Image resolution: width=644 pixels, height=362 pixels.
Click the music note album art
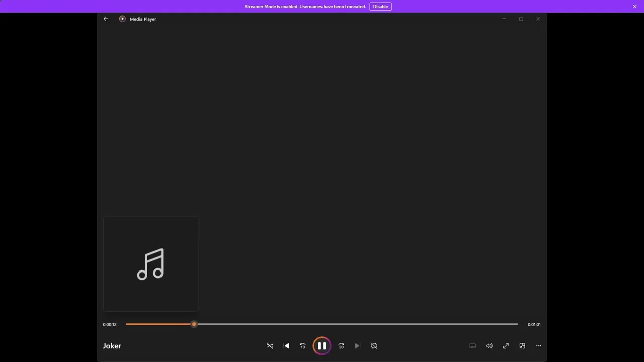150,264
